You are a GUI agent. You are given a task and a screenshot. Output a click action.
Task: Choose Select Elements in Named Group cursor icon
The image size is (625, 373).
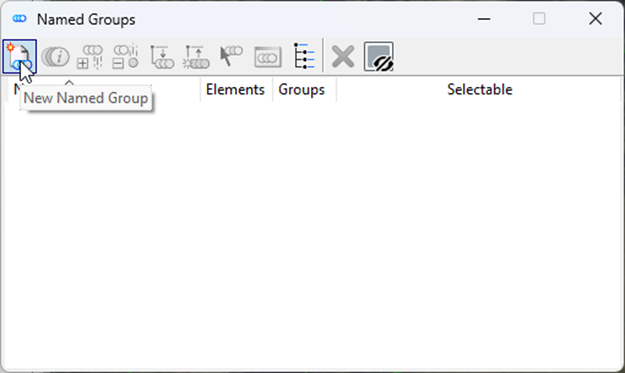[x=231, y=57]
